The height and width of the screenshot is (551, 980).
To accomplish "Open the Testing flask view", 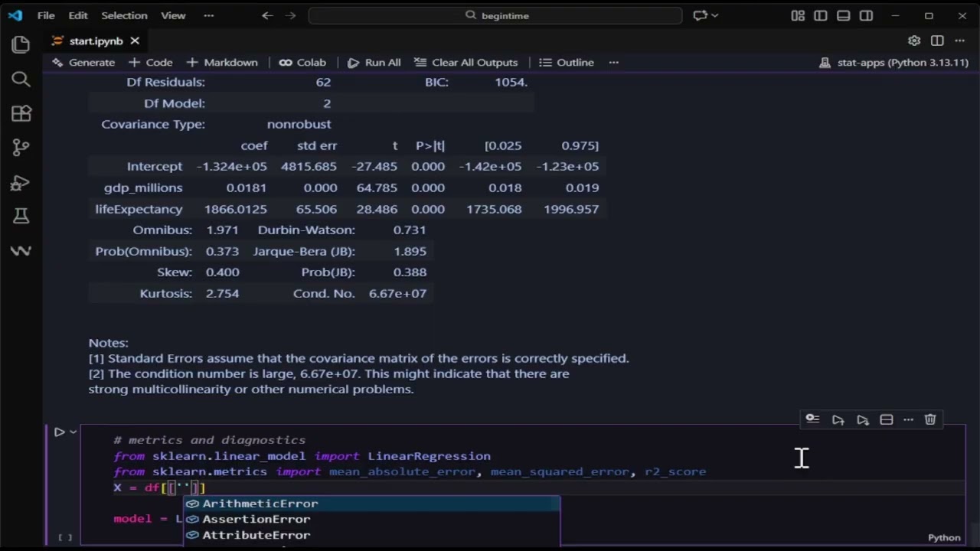I will [21, 217].
